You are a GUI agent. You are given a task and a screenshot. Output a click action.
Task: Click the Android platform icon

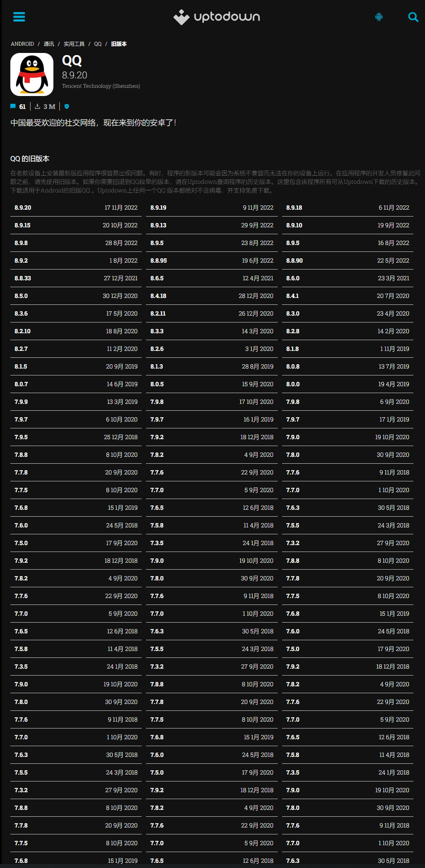(x=379, y=17)
